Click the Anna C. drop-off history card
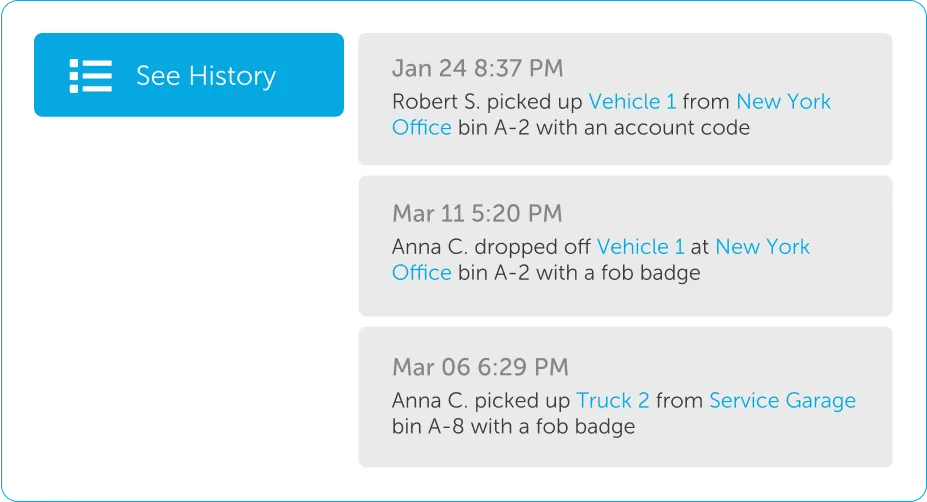927x502 pixels. (625, 246)
